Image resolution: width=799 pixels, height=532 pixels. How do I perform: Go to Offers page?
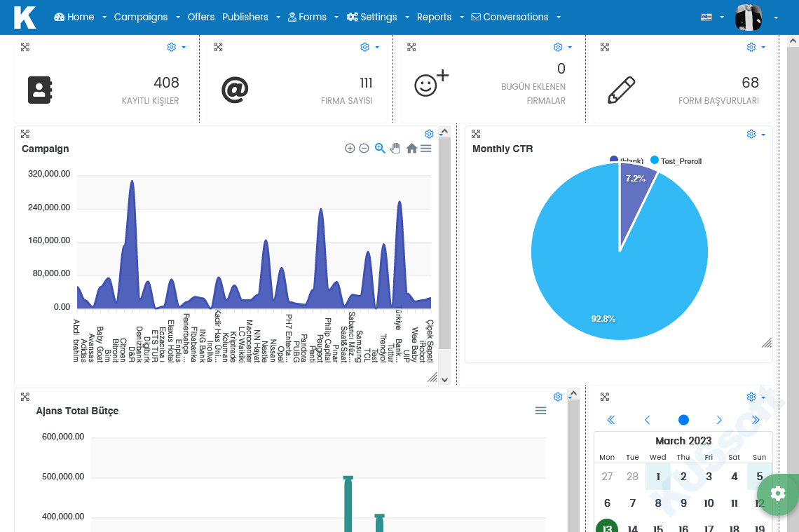[x=200, y=18]
